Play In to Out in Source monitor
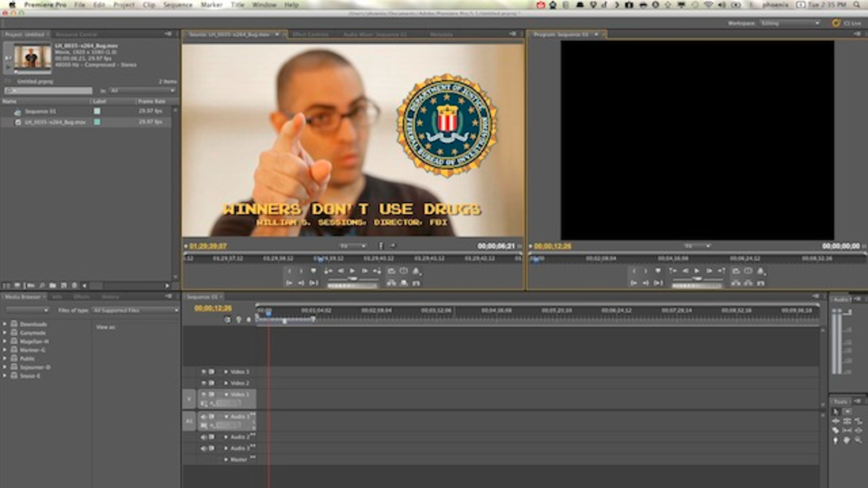868x488 pixels. coord(314,283)
